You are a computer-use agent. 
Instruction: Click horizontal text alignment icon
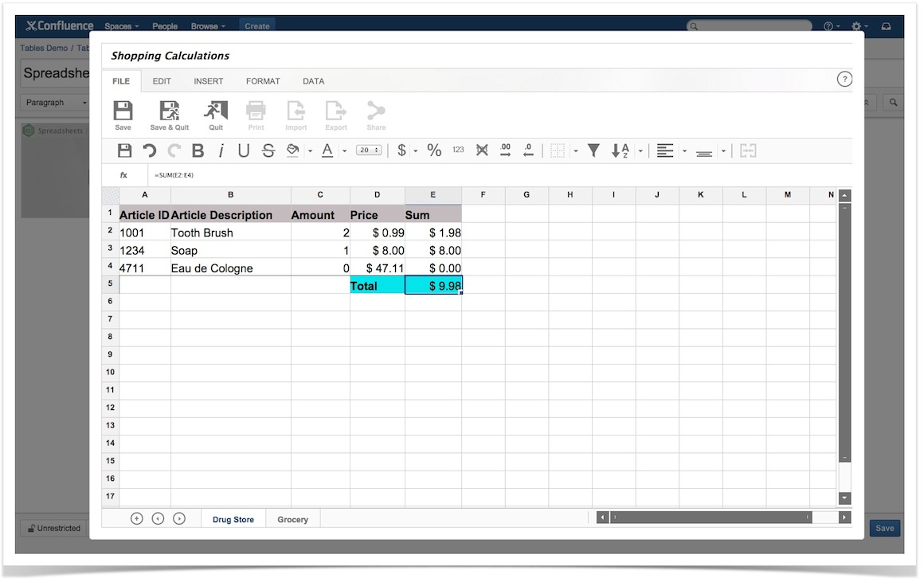click(x=665, y=150)
